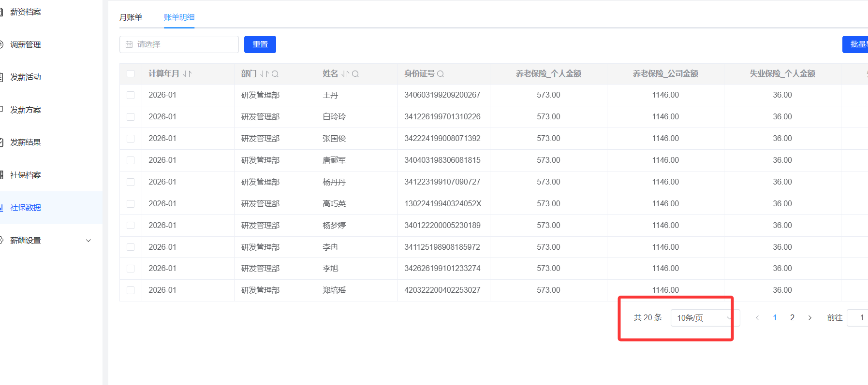
Task: Click the 养老保险_公司金额 column header
Action: pos(665,74)
